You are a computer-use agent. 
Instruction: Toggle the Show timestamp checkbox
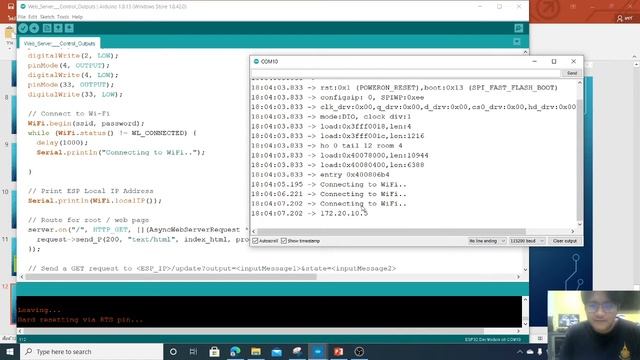tap(284, 241)
